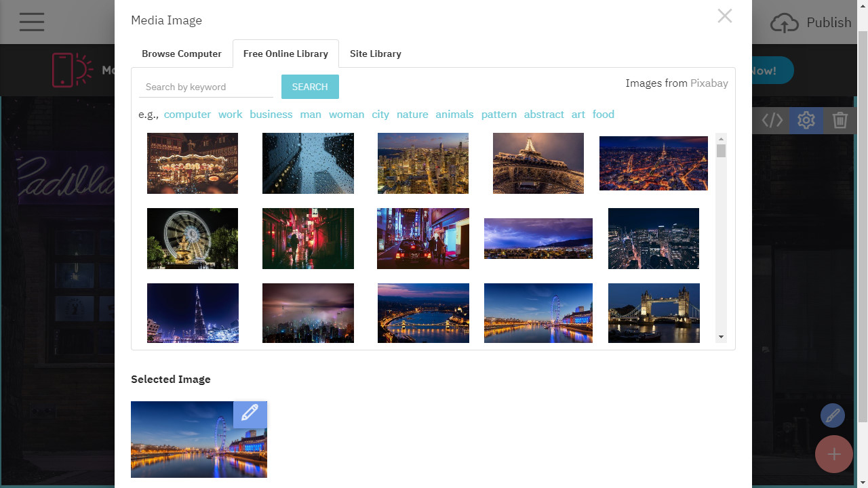Pick the Tower Bridge night thumbnail
Image resolution: width=868 pixels, height=488 pixels.
point(654,313)
